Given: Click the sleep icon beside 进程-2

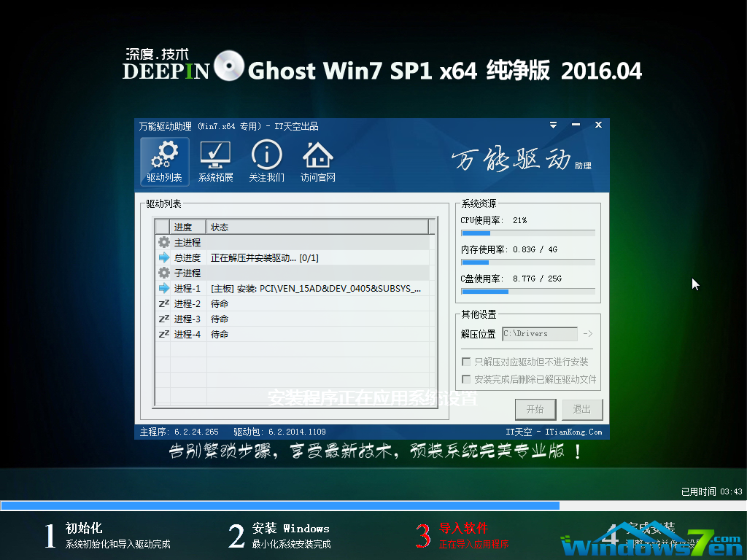Looking at the screenshot, I should pyautogui.click(x=164, y=303).
